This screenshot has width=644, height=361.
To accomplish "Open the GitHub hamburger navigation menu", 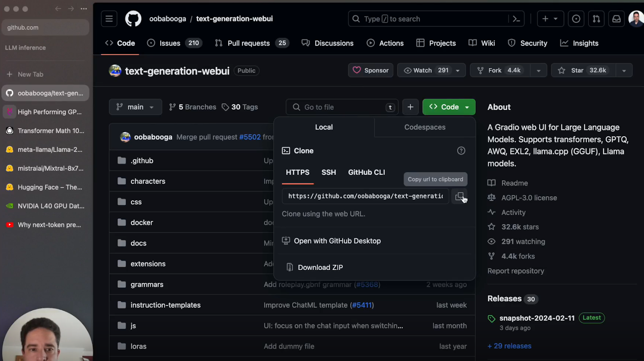I will click(109, 19).
